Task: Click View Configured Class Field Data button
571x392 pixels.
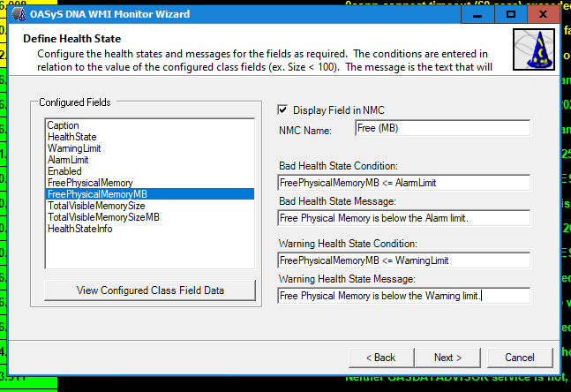Action: [x=148, y=290]
